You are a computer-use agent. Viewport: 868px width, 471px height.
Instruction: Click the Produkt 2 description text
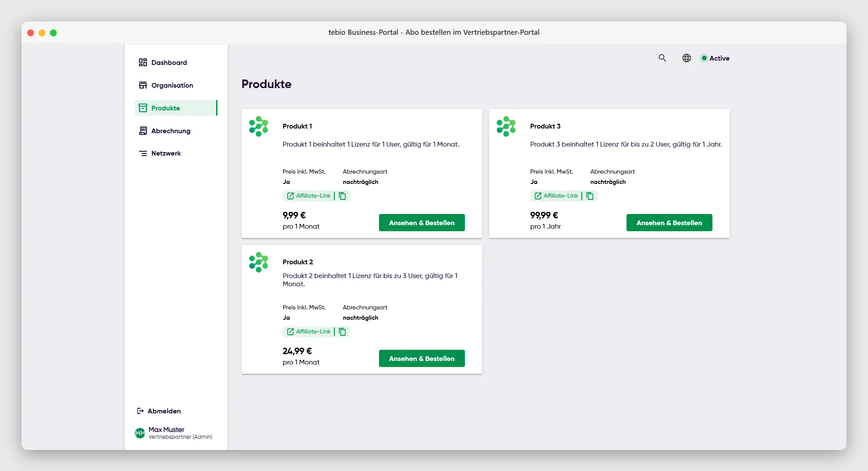[370, 280]
